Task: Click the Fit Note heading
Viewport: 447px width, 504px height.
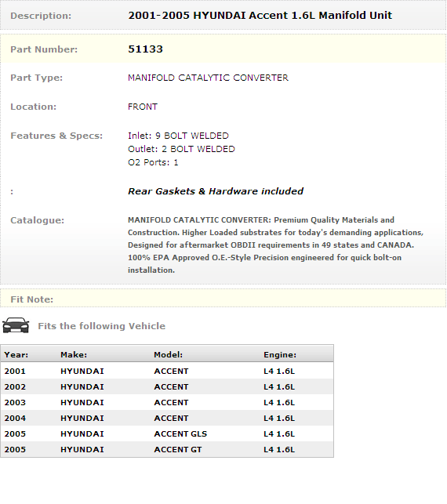Action: point(32,299)
